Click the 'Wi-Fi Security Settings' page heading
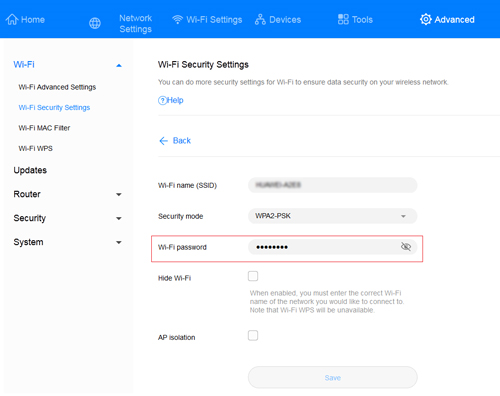Image resolution: width=500 pixels, height=396 pixels. [x=203, y=65]
